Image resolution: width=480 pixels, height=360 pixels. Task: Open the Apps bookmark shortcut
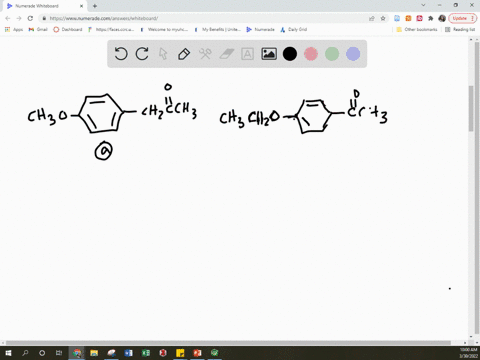coord(14,29)
